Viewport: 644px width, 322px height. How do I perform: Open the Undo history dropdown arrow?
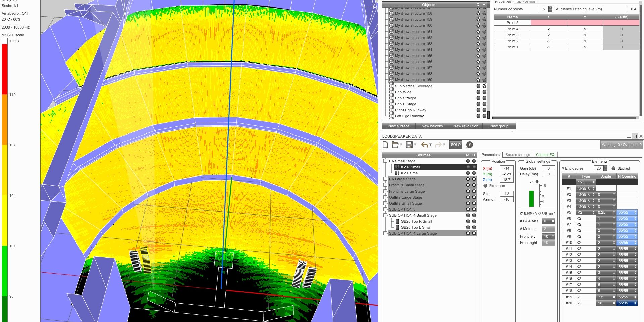click(430, 145)
